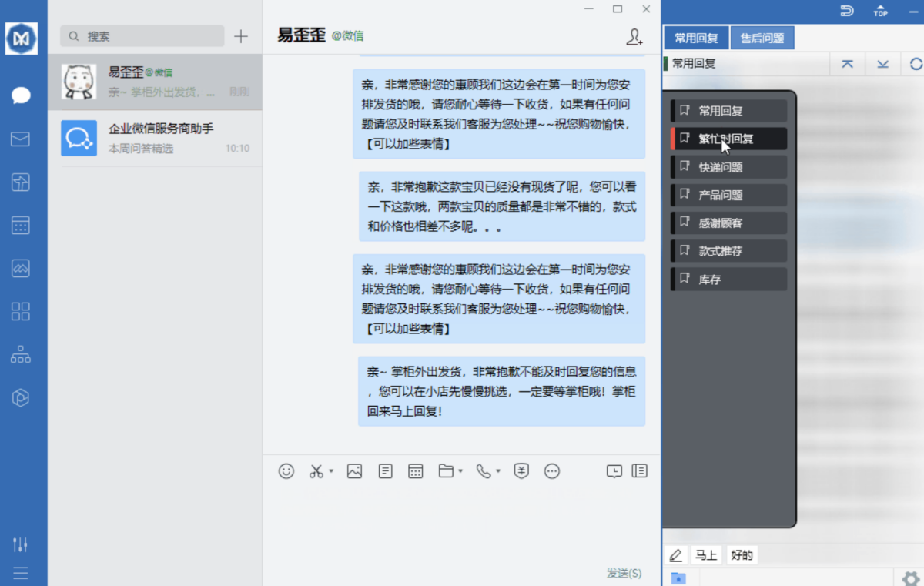Viewport: 924px width, 586px height.
Task: Select the 繁忙时回复 category
Action: click(x=727, y=139)
